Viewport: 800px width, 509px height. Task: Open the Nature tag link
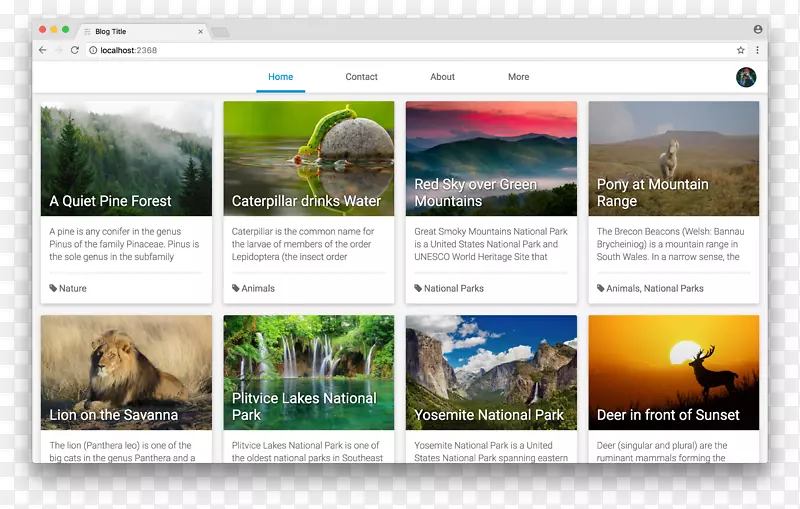[72, 288]
